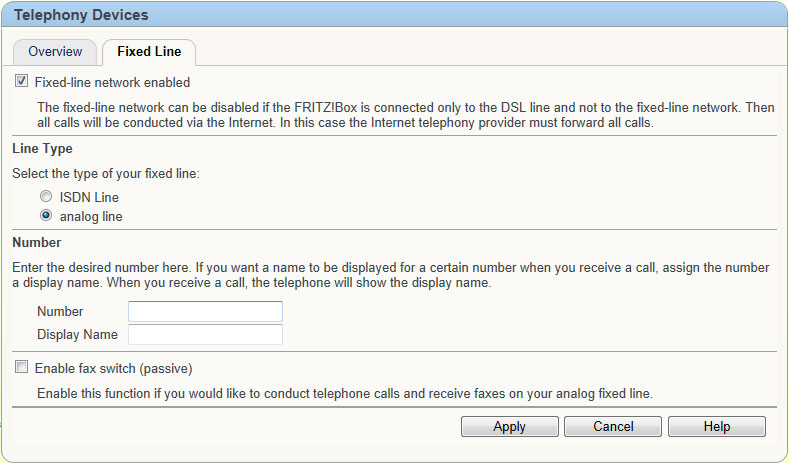Select the ISDN Line radio button
This screenshot has width=789, height=463.
coord(46,196)
